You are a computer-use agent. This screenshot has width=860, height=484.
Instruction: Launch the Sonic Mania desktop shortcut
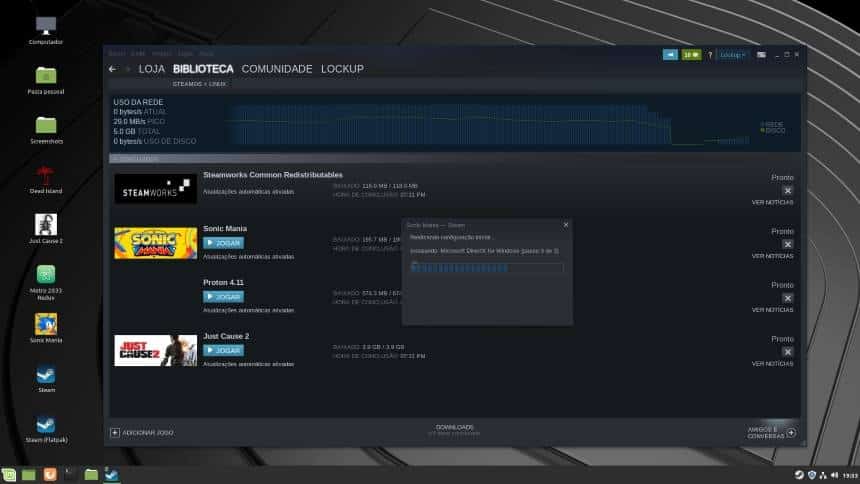(46, 329)
